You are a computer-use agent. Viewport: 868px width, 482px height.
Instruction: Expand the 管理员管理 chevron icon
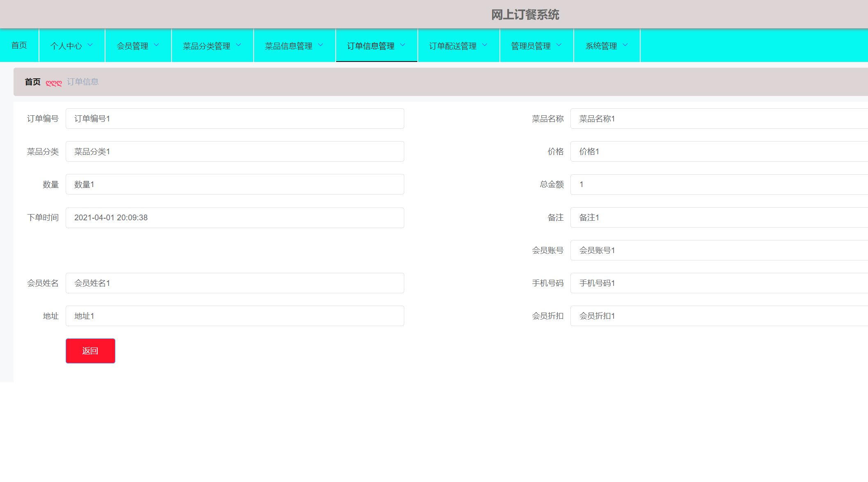[559, 45]
